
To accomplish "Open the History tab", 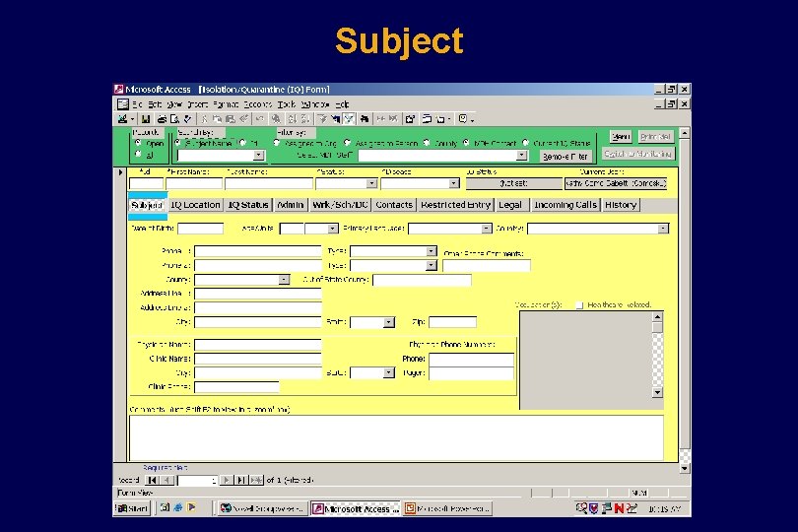I will 621,205.
